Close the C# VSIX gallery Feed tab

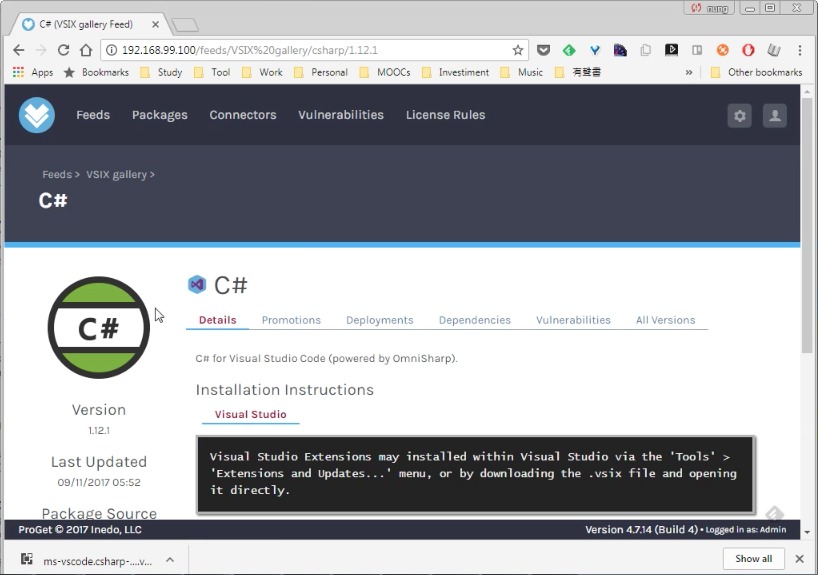[x=155, y=24]
